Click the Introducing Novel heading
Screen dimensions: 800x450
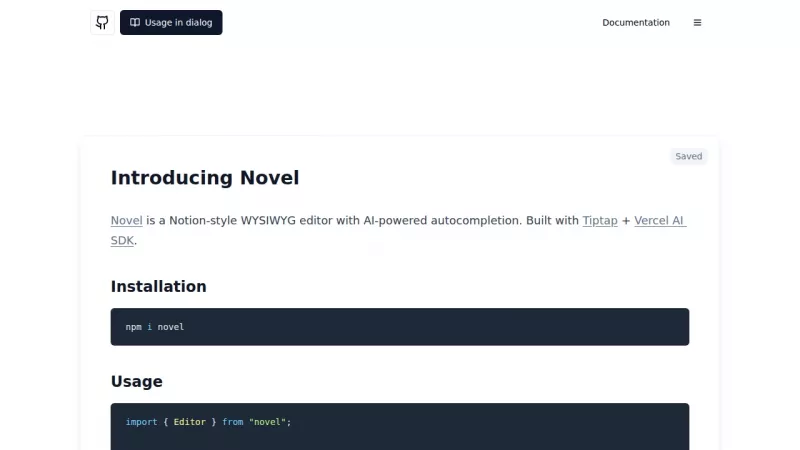(x=205, y=178)
